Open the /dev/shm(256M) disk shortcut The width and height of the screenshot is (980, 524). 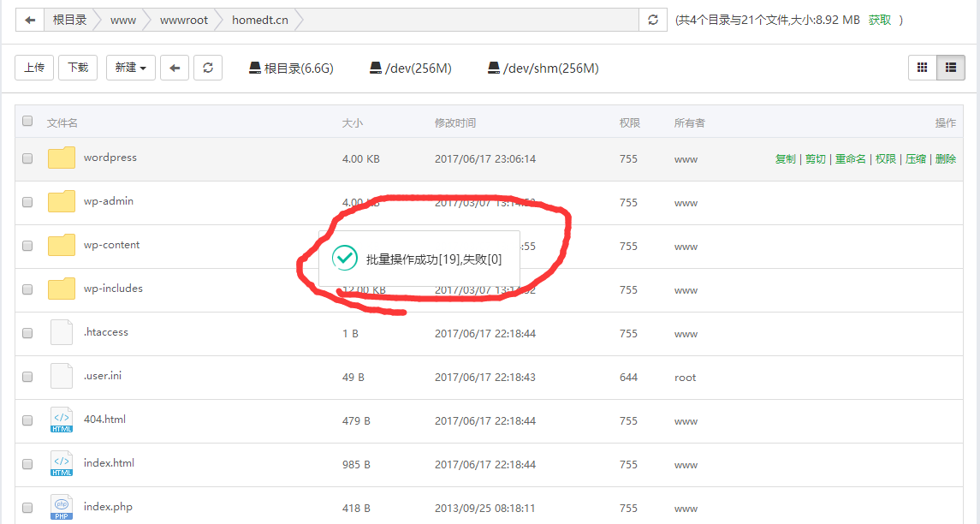tap(543, 68)
